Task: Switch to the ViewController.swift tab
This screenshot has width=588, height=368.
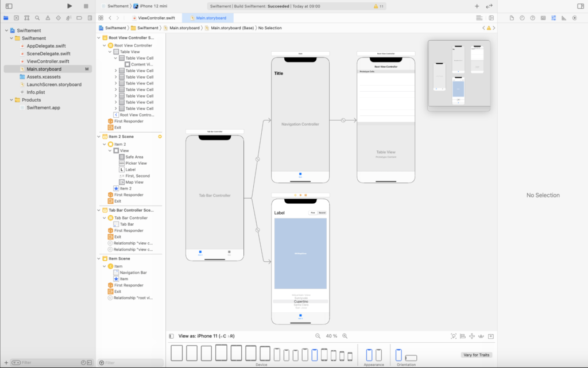Action: pos(156,18)
